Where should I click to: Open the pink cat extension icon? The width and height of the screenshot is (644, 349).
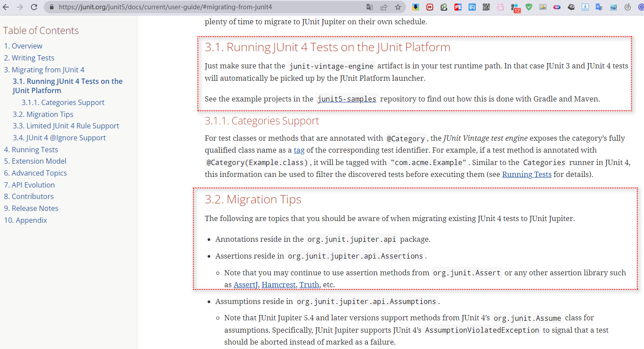tap(500, 7)
